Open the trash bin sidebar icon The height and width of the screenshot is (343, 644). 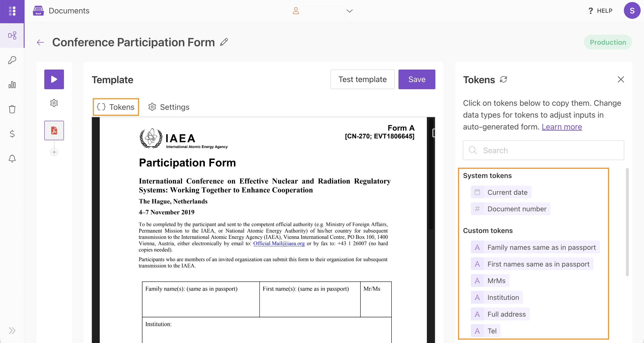[12, 109]
